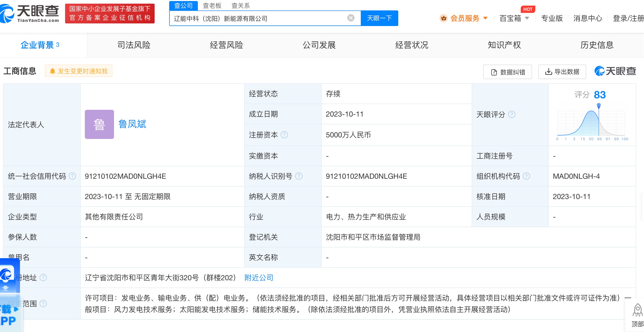Open legal representative 鲁凤斌 link
644x332 pixels.
[x=132, y=124]
